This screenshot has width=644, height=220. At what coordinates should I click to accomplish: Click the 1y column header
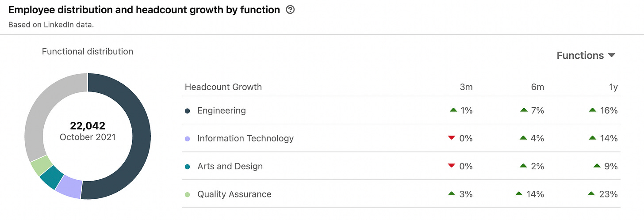[x=613, y=87]
